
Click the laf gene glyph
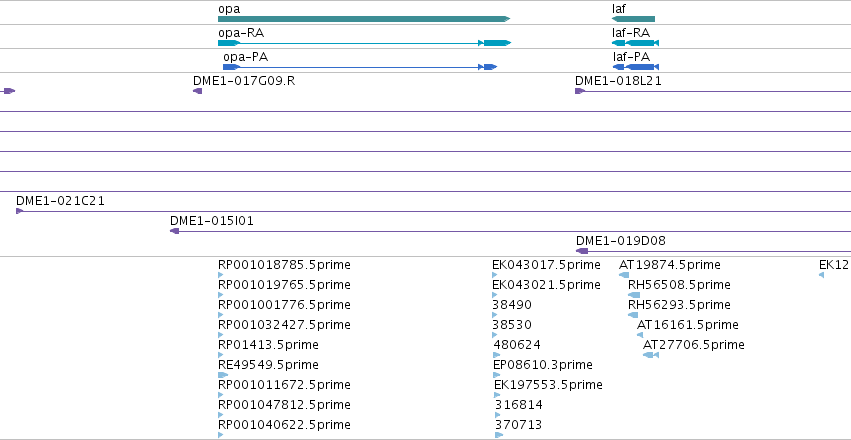pyautogui.click(x=633, y=19)
